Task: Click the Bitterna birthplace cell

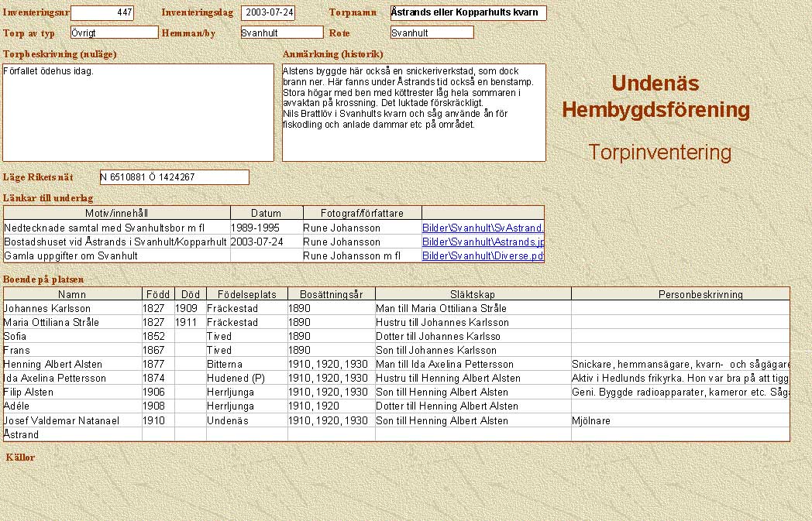Action: click(246, 364)
